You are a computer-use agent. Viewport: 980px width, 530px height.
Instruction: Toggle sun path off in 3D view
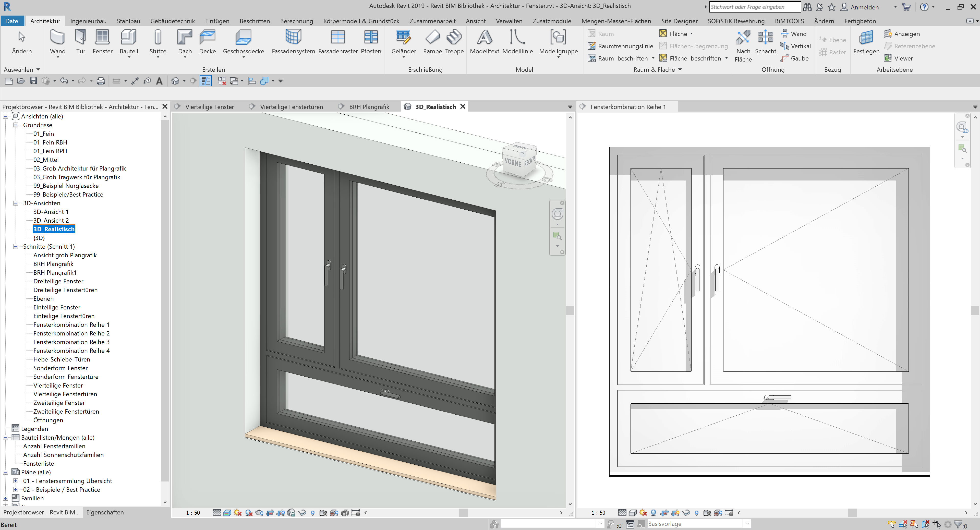(238, 512)
